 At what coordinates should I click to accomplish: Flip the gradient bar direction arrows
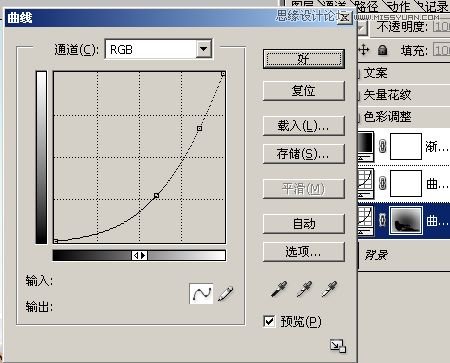[x=139, y=256]
